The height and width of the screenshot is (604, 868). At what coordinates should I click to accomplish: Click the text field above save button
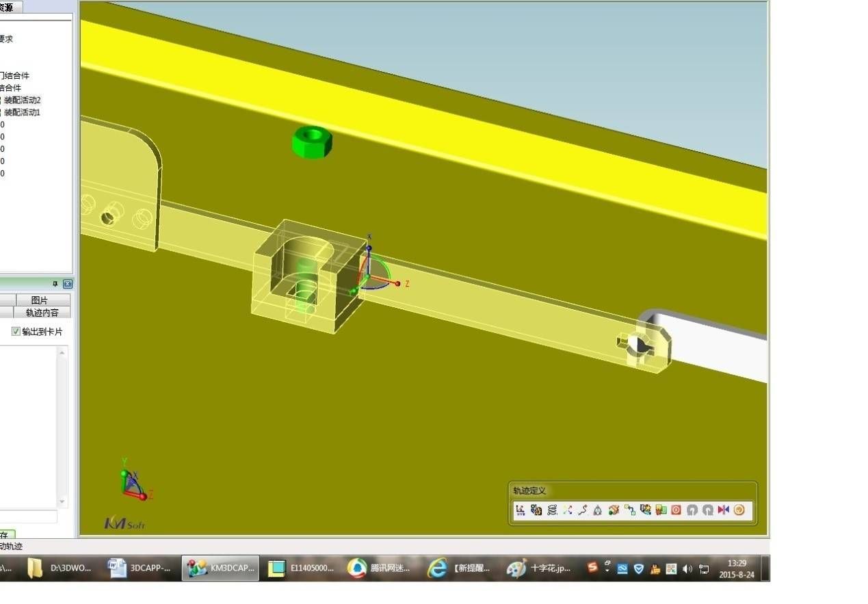29,516
